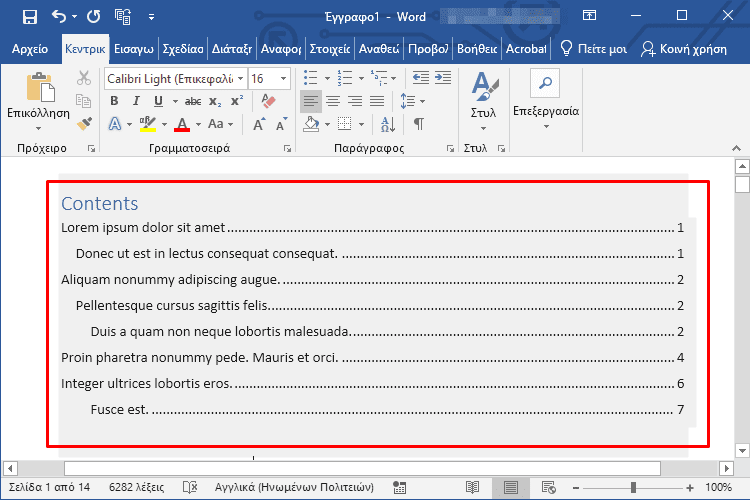Open the Editing search icon
The width and height of the screenshot is (750, 500).
[x=545, y=83]
